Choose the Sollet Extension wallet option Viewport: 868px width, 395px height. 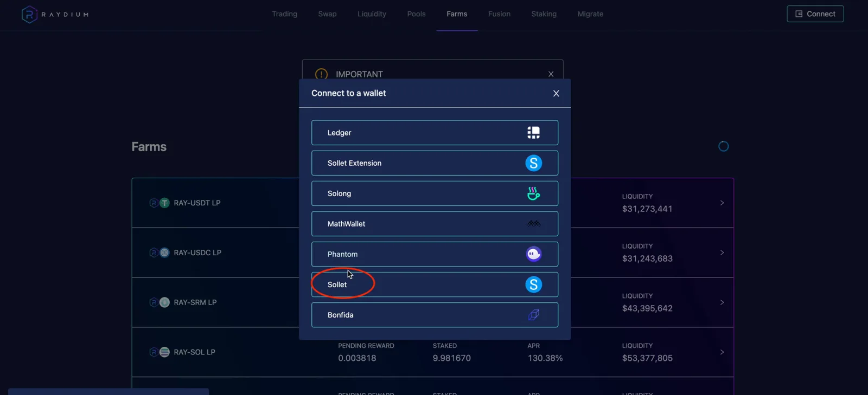pyautogui.click(x=435, y=163)
